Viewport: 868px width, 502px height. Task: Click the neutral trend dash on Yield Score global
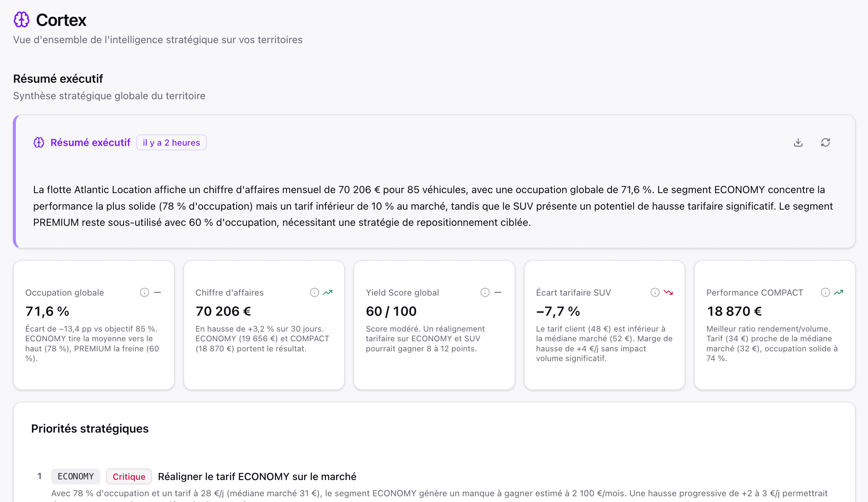pyautogui.click(x=499, y=292)
